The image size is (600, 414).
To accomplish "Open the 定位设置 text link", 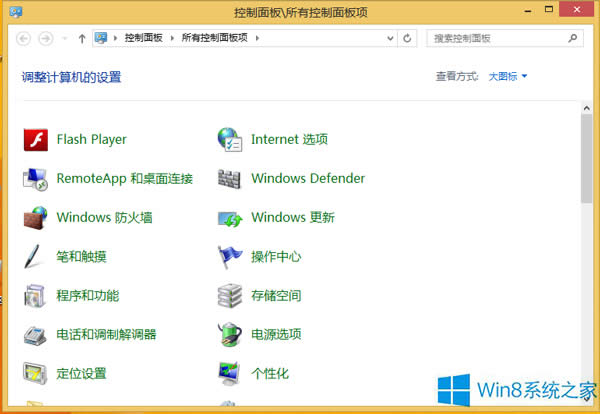I will click(82, 374).
